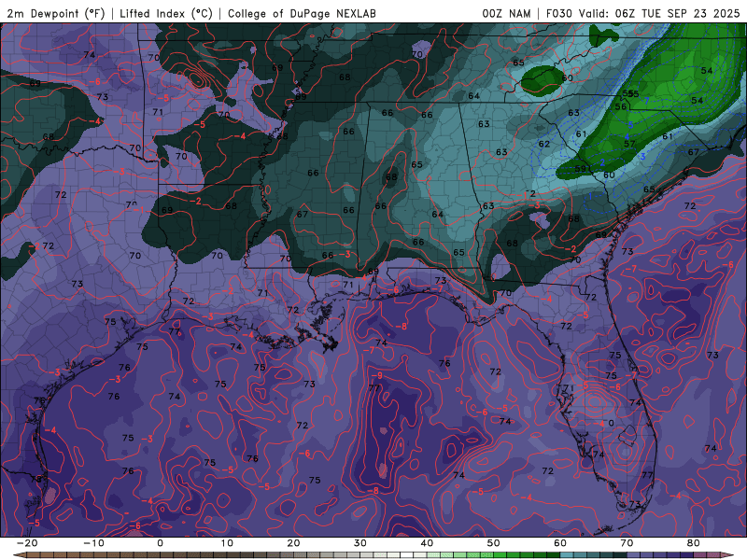
Task: Click the teal color bar segment below 60
Action: click(567, 555)
